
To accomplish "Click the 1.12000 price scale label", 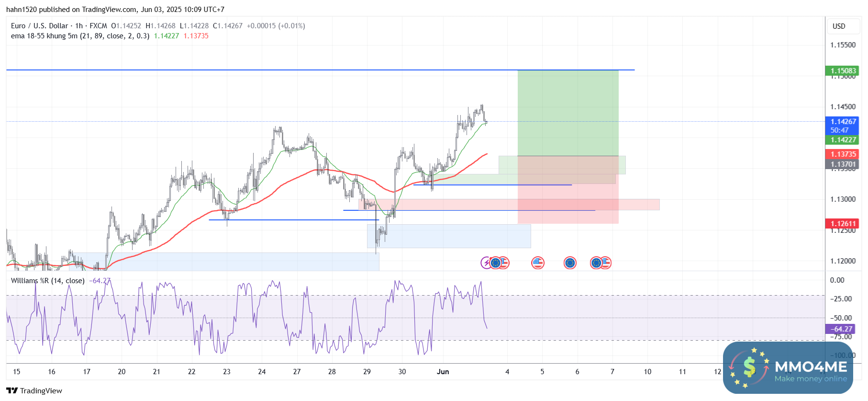I will click(843, 261).
